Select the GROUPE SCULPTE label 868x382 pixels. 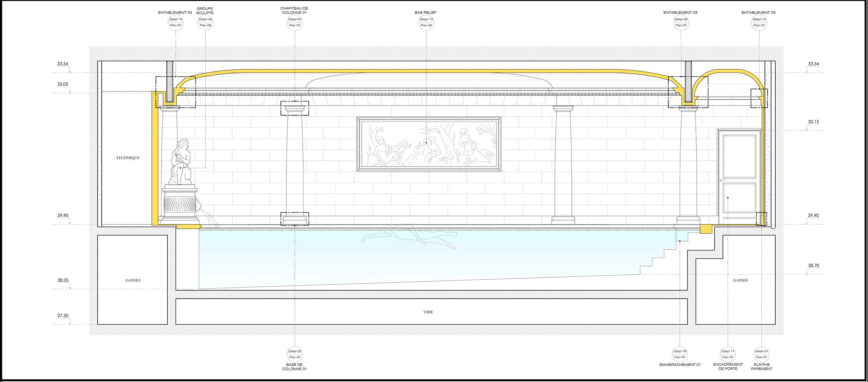tap(205, 10)
